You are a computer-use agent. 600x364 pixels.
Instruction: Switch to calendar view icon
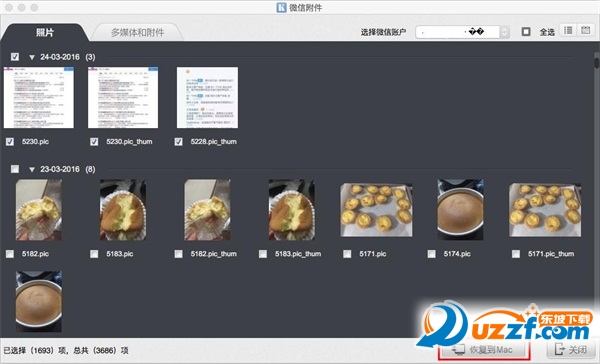(x=585, y=30)
